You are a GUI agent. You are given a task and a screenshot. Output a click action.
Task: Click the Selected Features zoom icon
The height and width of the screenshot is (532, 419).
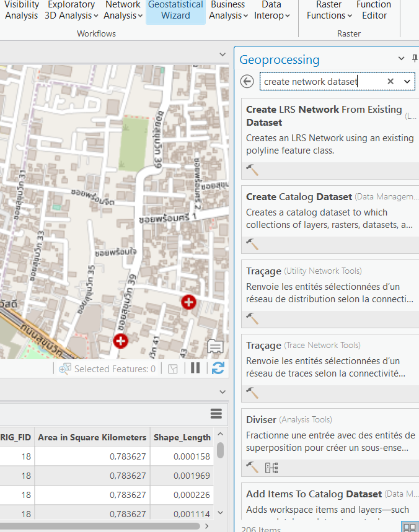(65, 368)
